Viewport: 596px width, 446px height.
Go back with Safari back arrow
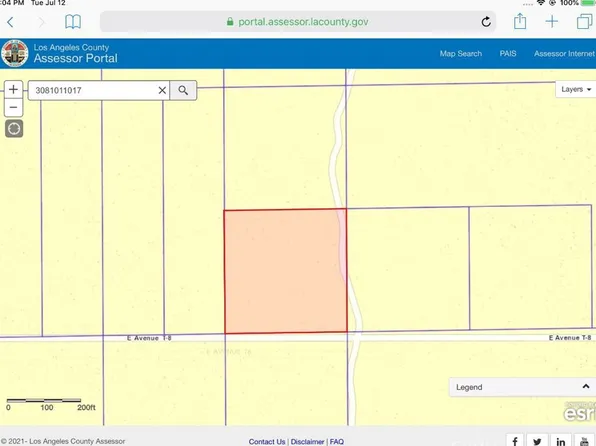(x=10, y=22)
